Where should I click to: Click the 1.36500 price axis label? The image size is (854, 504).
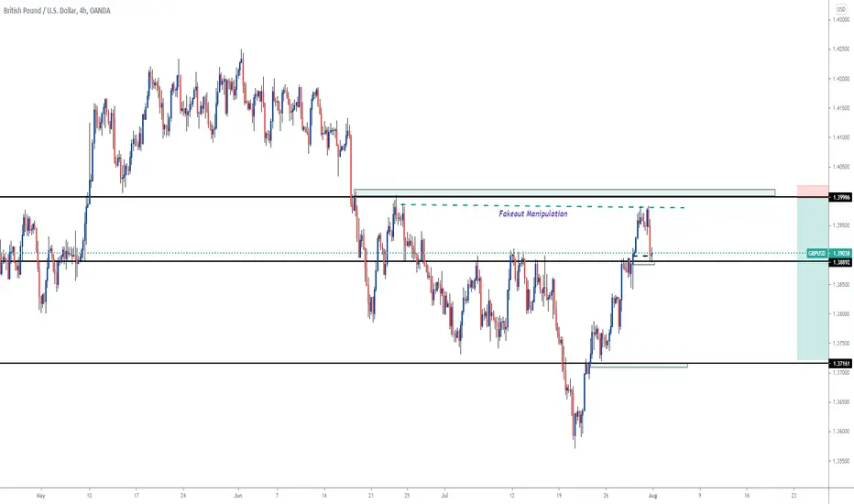pos(841,402)
